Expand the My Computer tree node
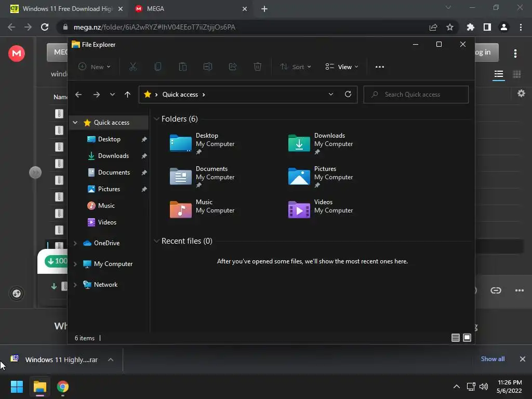The height and width of the screenshot is (399, 532). coord(75,264)
